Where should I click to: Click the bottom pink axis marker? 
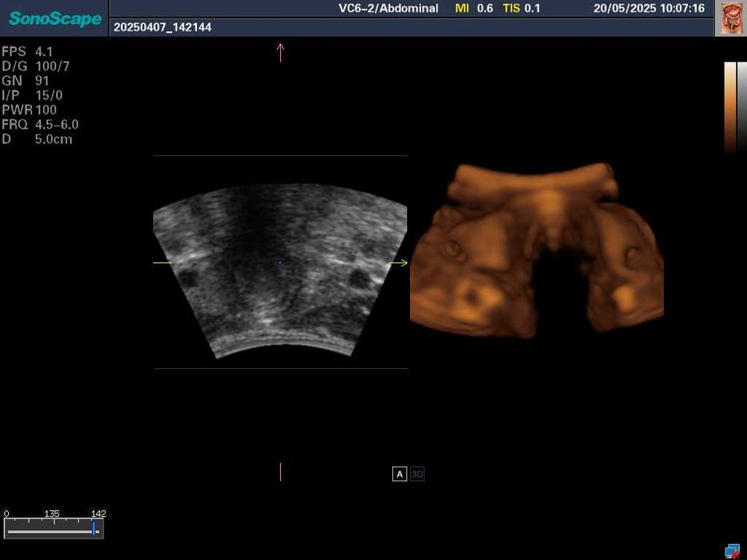tap(280, 471)
